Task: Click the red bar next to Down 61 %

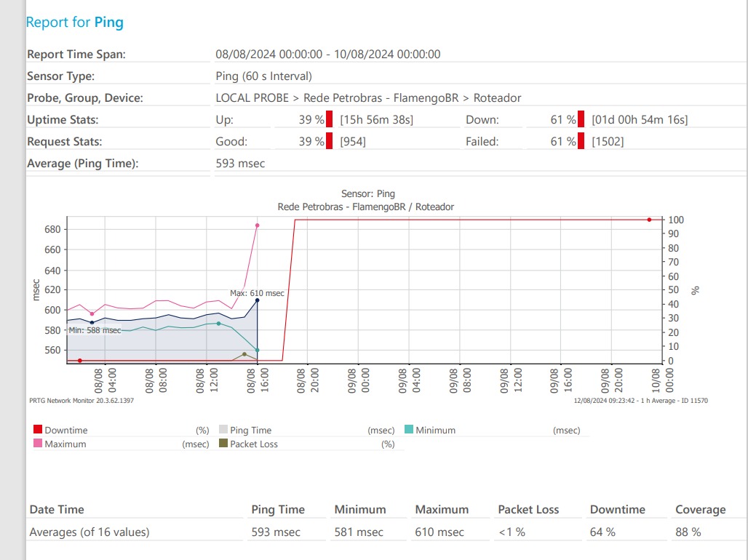Action: (x=581, y=120)
